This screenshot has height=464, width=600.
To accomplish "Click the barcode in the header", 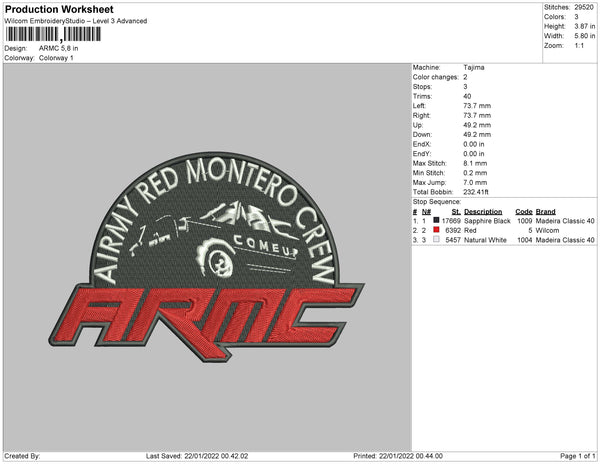I will (53, 34).
